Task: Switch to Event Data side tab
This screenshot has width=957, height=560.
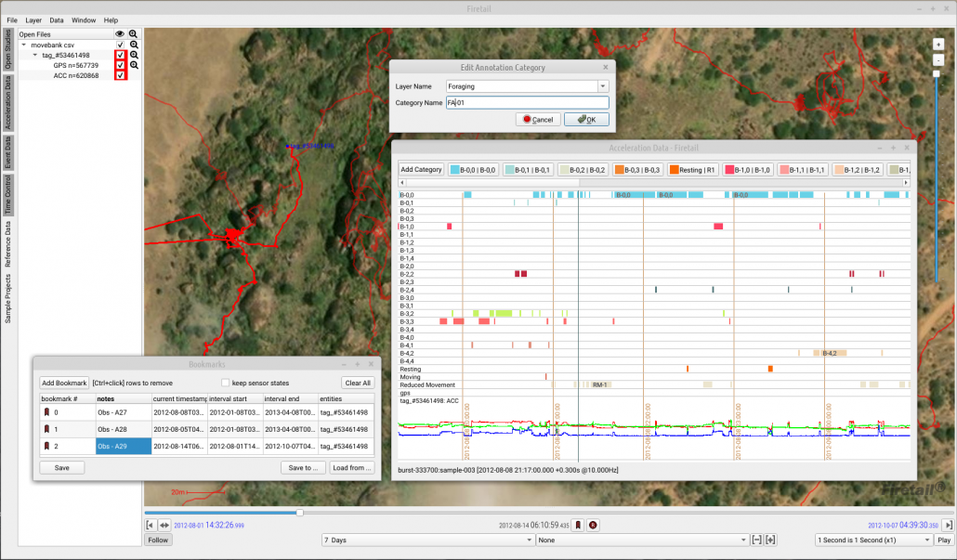Action: click(x=8, y=152)
